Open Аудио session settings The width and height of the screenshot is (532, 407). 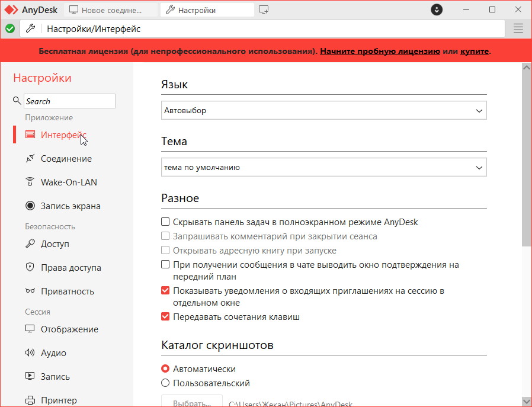coord(53,353)
